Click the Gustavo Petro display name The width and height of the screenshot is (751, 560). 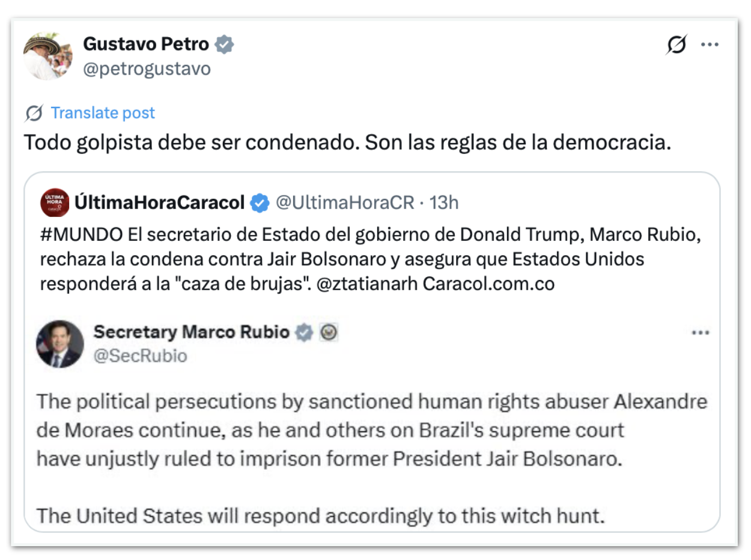point(146,44)
